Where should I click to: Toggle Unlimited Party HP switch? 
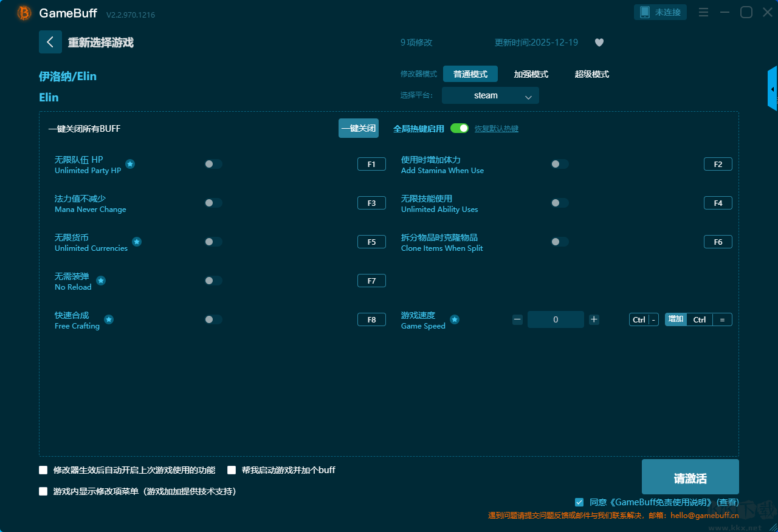pos(213,164)
